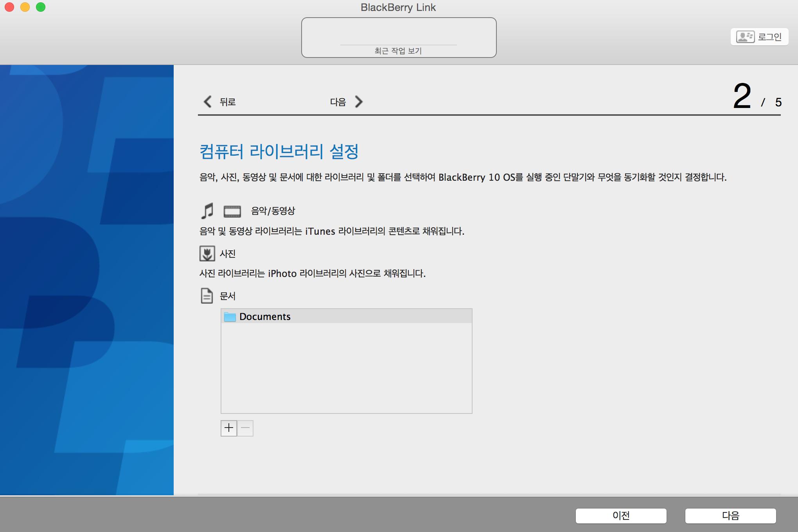
Task: Go to previous step with 이전 button
Action: pyautogui.click(x=621, y=516)
